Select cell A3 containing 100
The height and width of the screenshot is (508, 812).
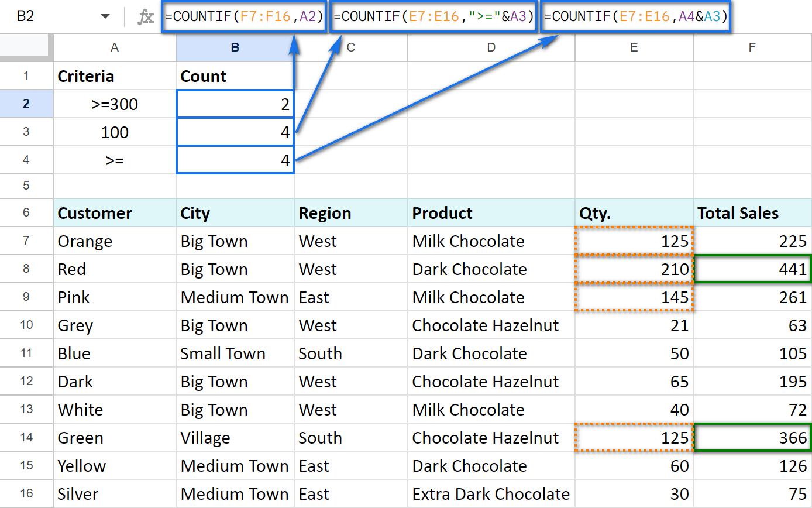click(x=115, y=132)
